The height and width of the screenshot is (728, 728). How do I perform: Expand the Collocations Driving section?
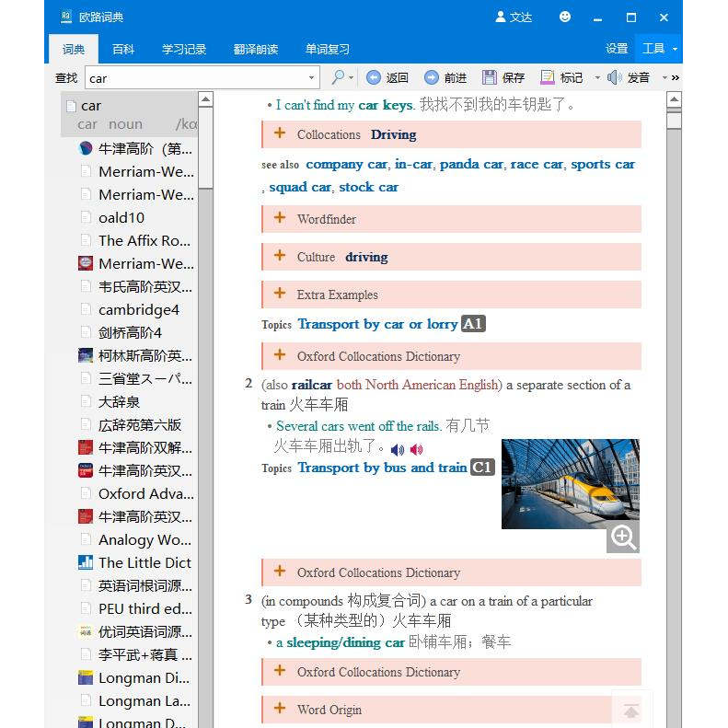[x=452, y=134]
